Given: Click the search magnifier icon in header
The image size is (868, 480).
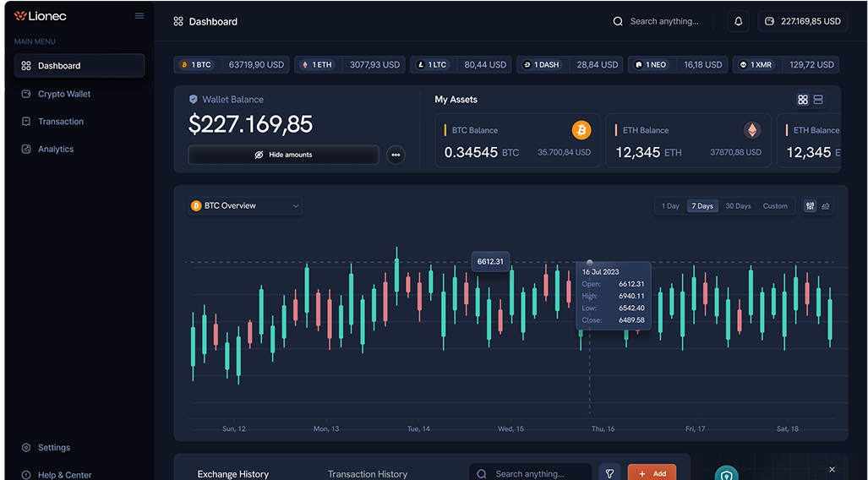Looking at the screenshot, I should [x=618, y=22].
